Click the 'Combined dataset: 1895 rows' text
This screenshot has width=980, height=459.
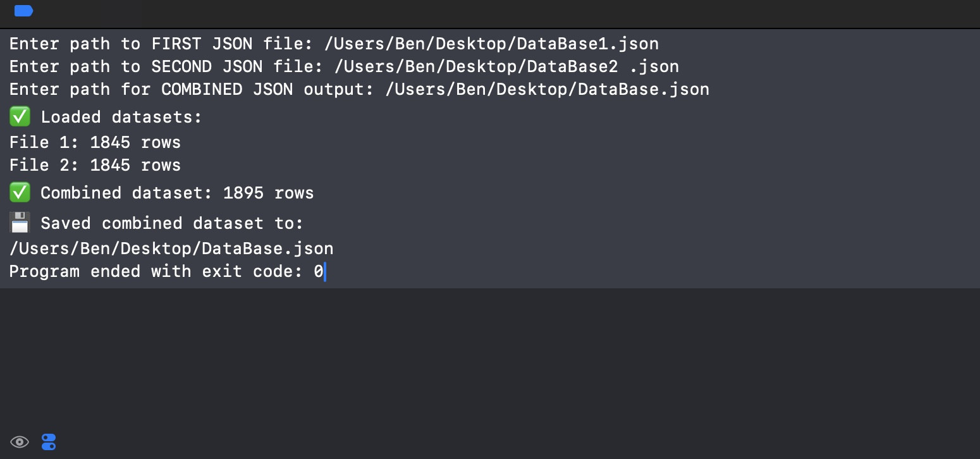coord(177,193)
